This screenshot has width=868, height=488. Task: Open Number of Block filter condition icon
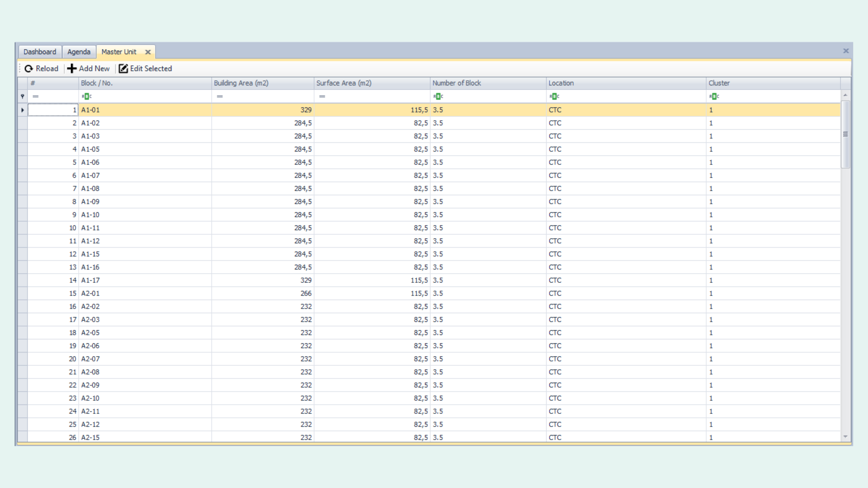(438, 96)
